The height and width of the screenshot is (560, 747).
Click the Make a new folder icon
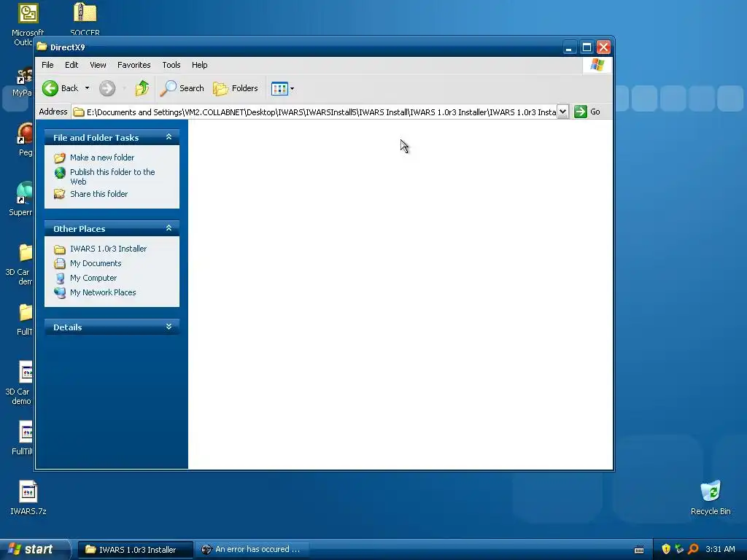60,157
